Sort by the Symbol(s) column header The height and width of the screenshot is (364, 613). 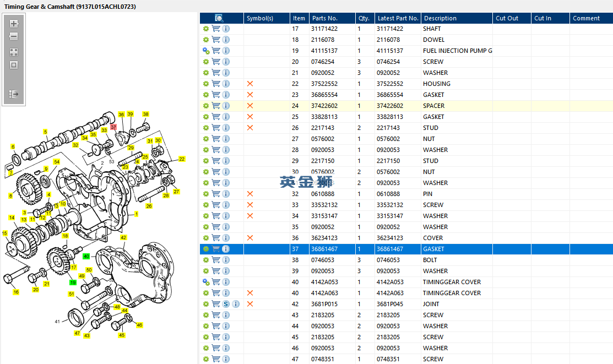[x=267, y=18]
